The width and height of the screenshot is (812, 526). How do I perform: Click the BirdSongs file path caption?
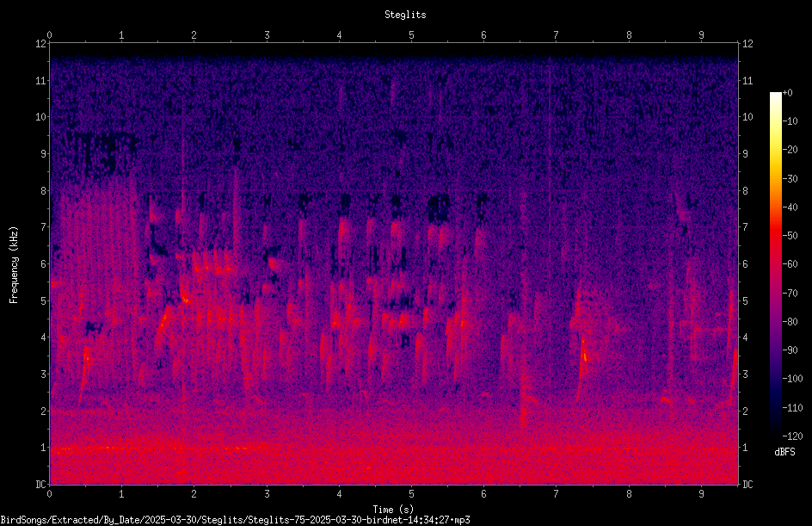[235, 520]
